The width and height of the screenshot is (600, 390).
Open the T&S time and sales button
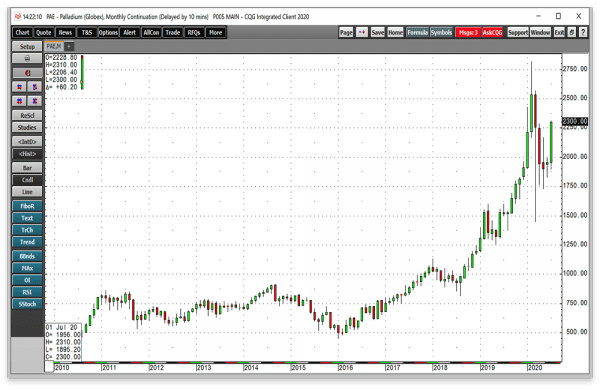pos(87,33)
